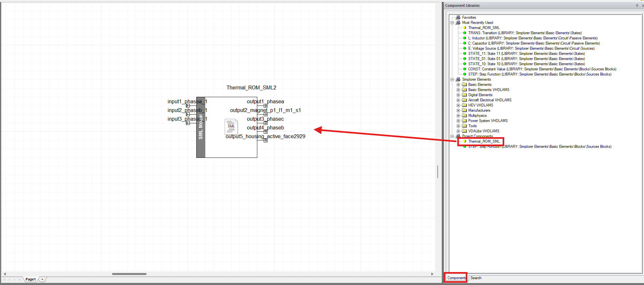Click the pin icon of Component Libraries panel

click(637, 5)
